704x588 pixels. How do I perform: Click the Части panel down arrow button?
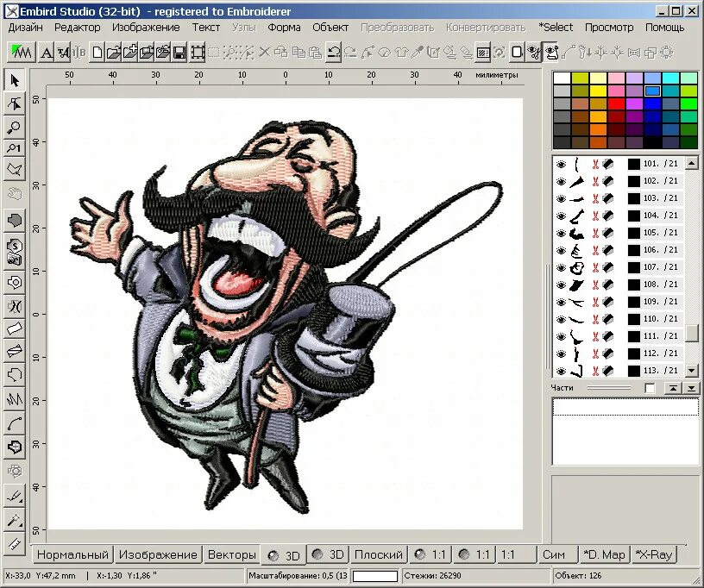[691, 389]
